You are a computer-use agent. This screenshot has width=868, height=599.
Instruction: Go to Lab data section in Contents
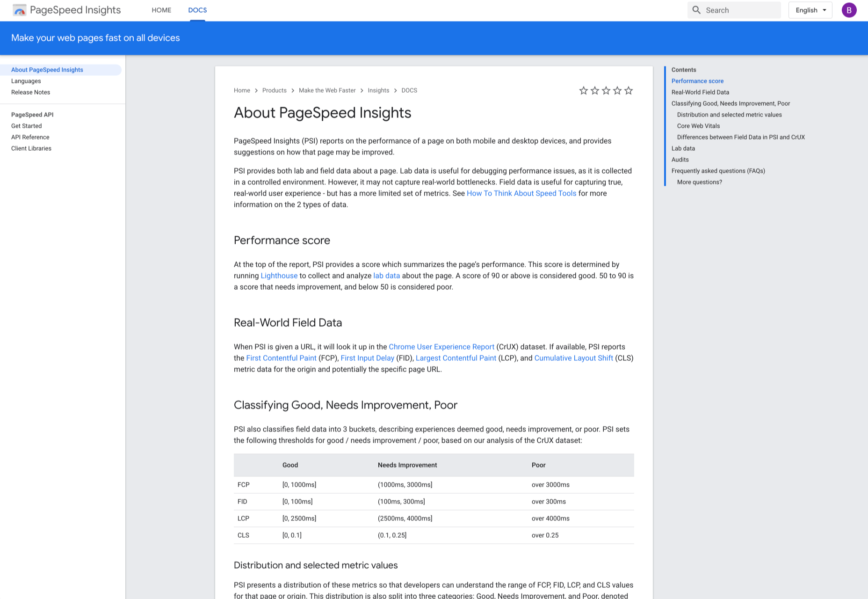[x=683, y=148]
